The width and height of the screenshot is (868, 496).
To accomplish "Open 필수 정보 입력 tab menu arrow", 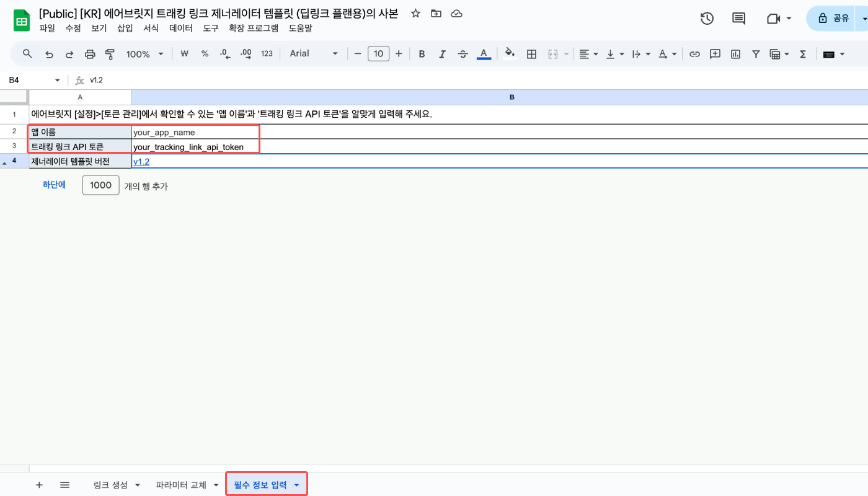I will click(x=297, y=485).
